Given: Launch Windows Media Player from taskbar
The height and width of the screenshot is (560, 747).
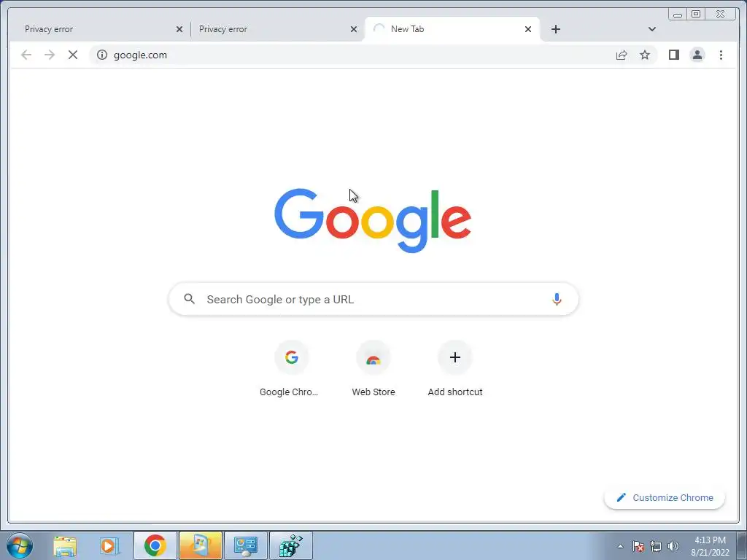Looking at the screenshot, I should [x=109, y=545].
